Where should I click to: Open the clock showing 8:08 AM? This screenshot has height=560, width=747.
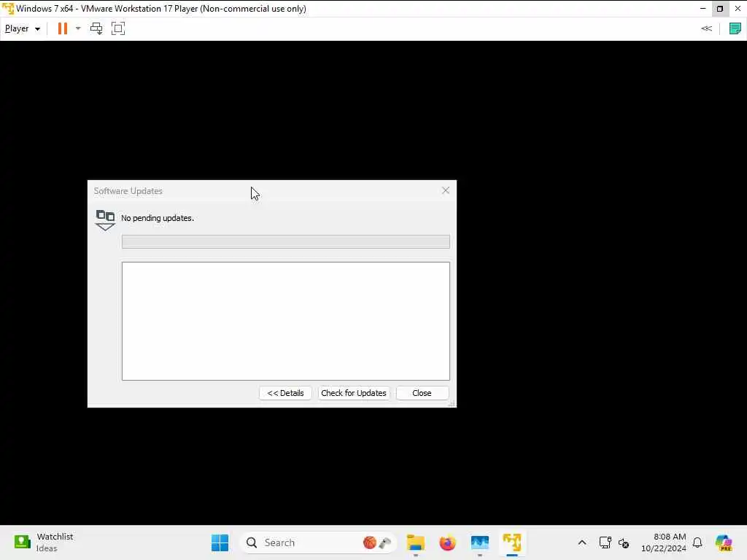[664, 542]
